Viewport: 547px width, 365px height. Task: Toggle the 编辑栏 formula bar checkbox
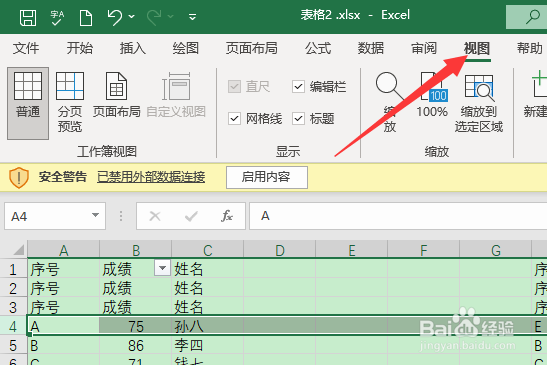[x=298, y=87]
